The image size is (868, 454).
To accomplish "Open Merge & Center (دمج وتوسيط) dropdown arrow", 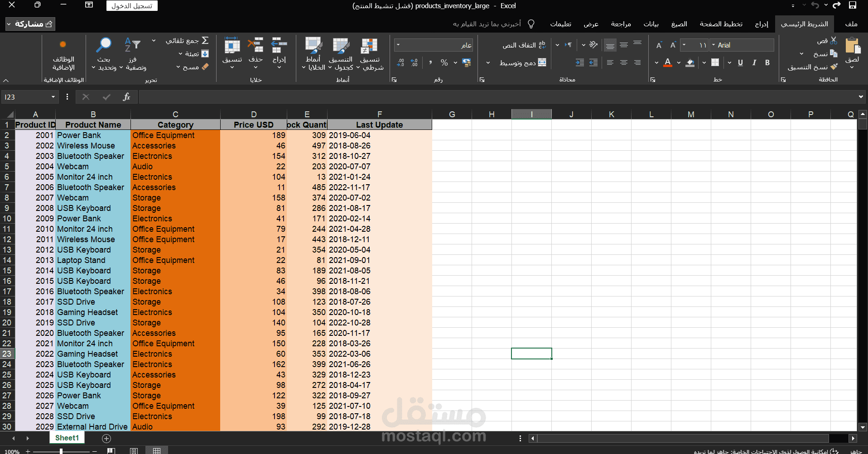I will tap(488, 62).
